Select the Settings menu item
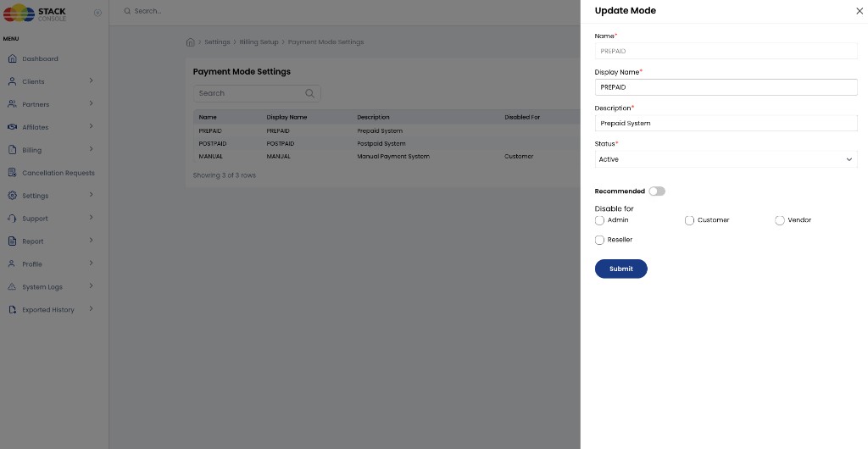 [x=35, y=196]
